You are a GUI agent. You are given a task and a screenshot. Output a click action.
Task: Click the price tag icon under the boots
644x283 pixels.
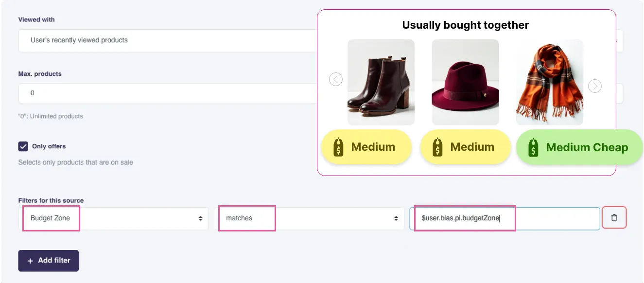tap(339, 147)
